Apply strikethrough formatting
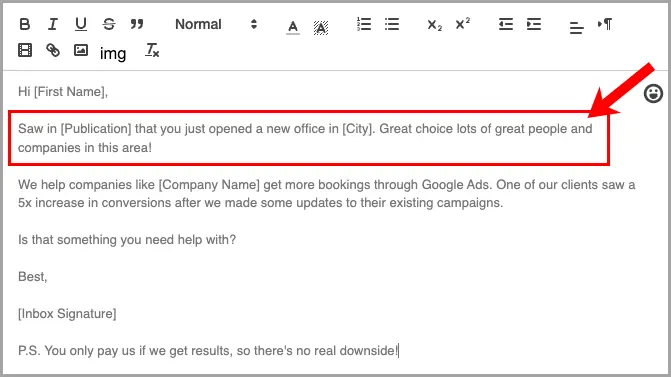671x377 pixels. coord(109,24)
